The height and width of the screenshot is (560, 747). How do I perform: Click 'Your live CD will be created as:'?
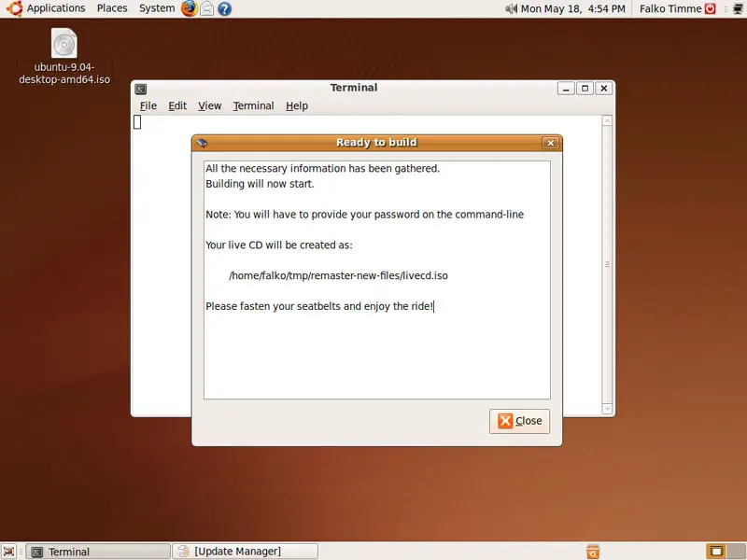coord(278,245)
